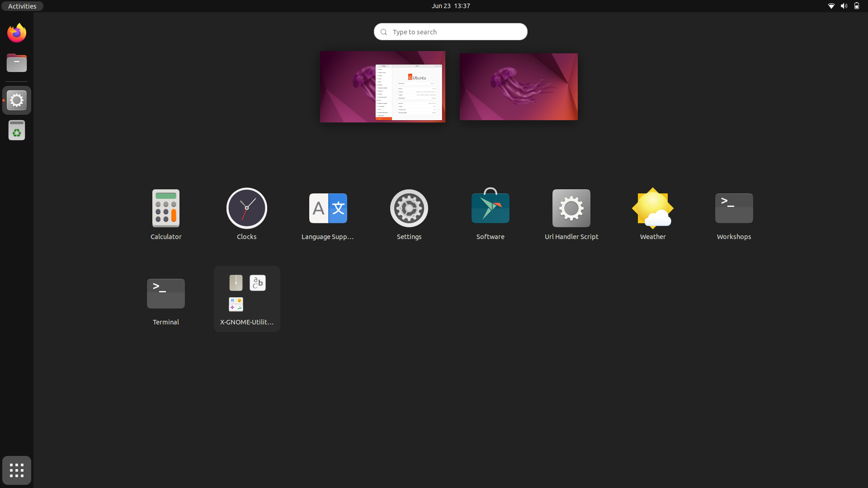
Task: Launch the Clocks application
Action: click(x=246, y=208)
